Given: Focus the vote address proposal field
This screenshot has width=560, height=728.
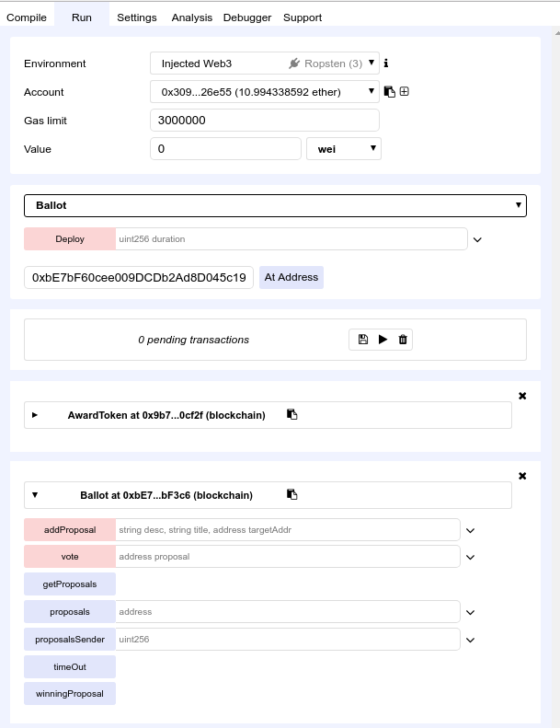Looking at the screenshot, I should (x=288, y=557).
